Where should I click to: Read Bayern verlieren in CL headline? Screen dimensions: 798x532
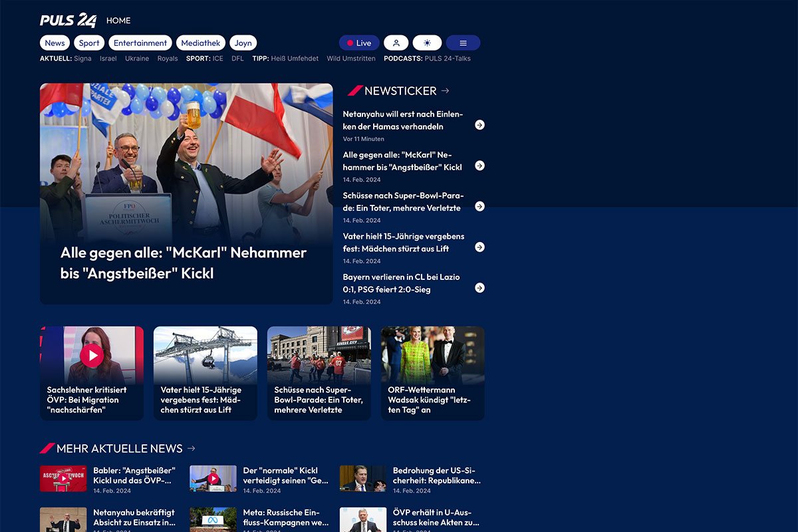pyautogui.click(x=402, y=283)
